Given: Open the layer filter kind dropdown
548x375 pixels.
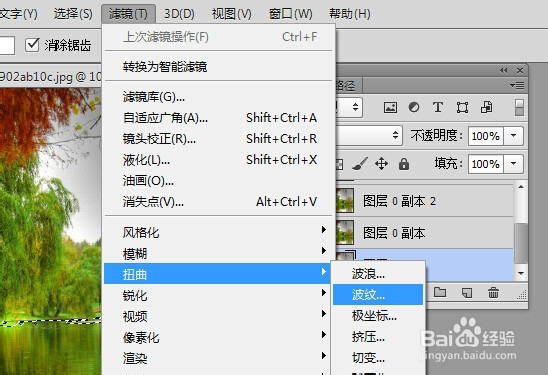Looking at the screenshot, I should 349,107.
